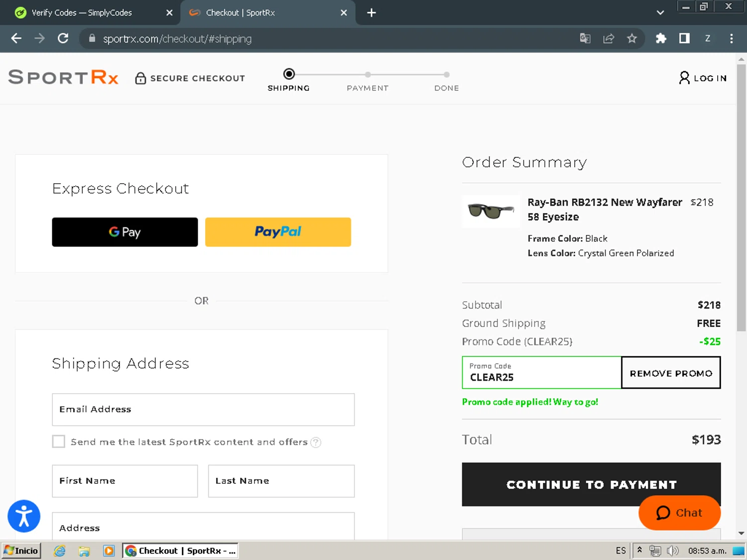
Task: Focus the Address field
Action: (x=203, y=526)
